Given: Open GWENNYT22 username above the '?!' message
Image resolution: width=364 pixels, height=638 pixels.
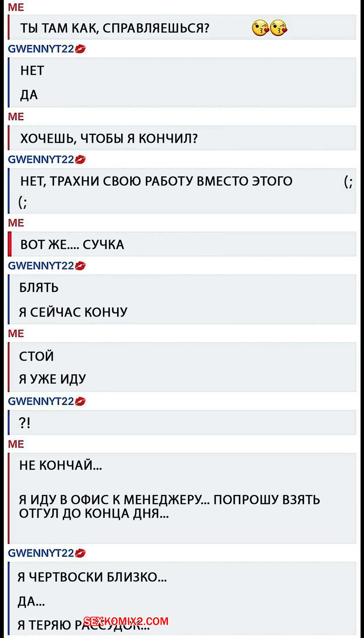Looking at the screenshot, I should pyautogui.click(x=41, y=401).
